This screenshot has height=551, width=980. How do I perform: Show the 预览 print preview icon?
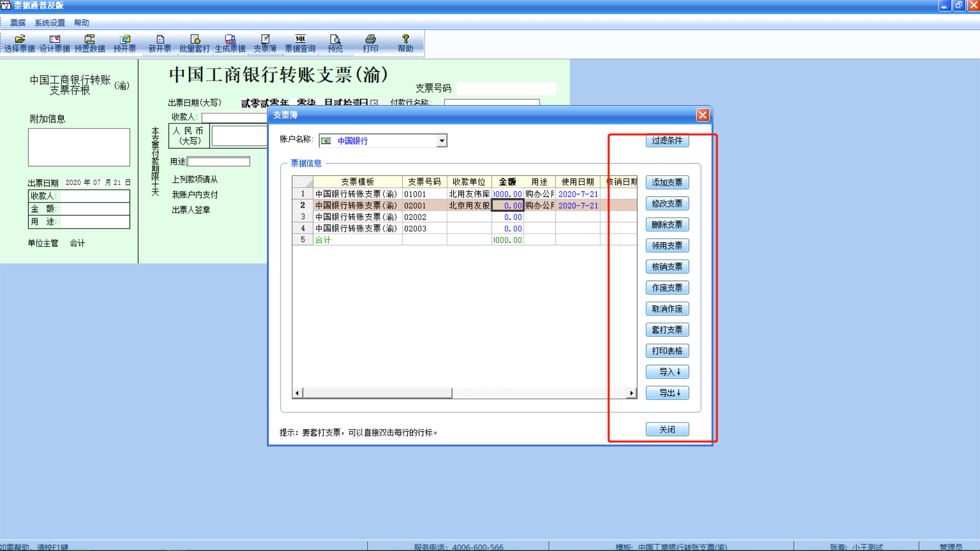335,43
